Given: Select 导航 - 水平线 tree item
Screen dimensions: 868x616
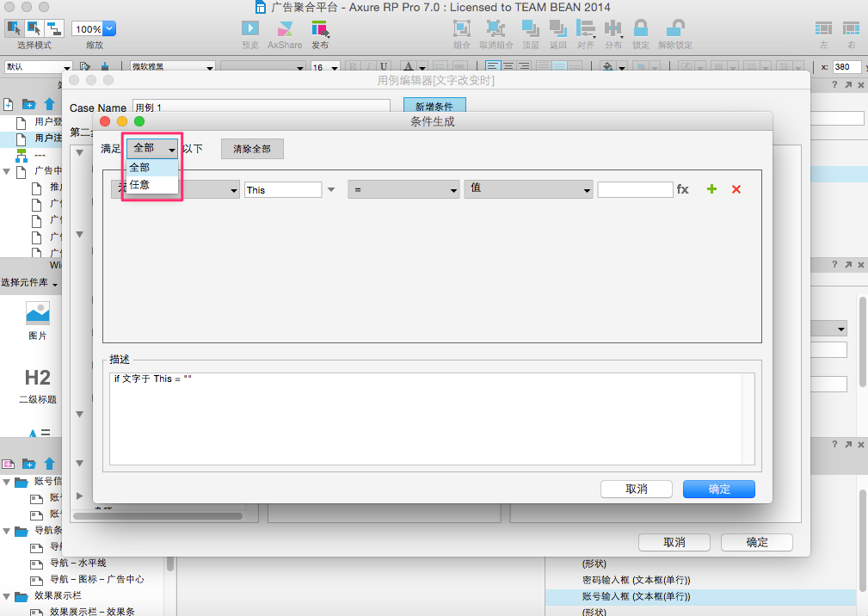Looking at the screenshot, I should pos(77,563).
